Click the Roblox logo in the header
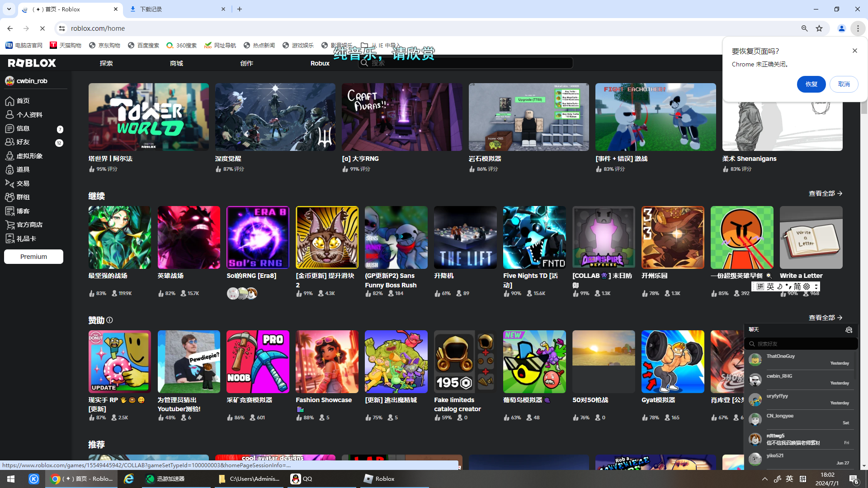 tap(32, 63)
